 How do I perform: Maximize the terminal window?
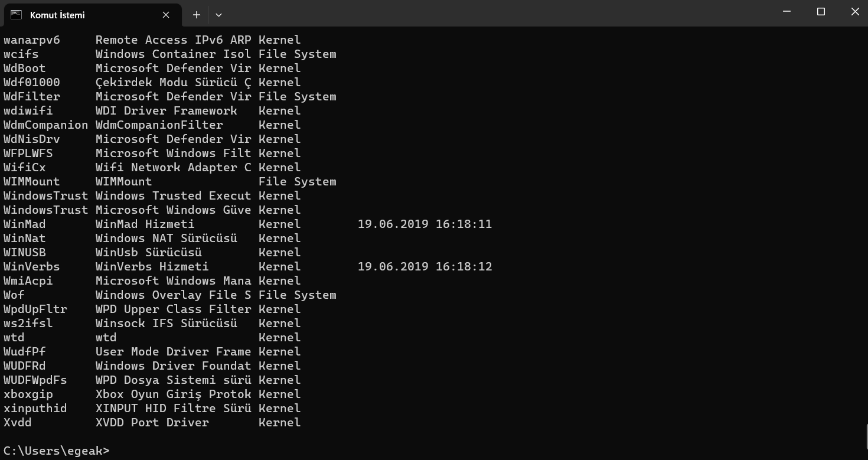point(821,12)
